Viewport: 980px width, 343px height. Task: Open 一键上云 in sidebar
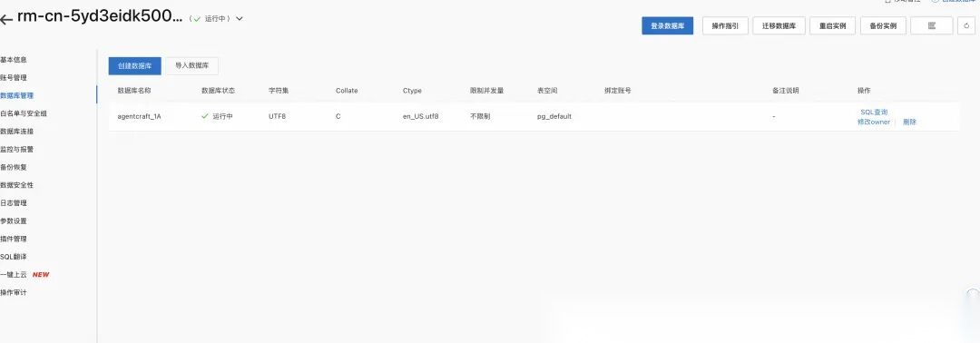[14, 274]
